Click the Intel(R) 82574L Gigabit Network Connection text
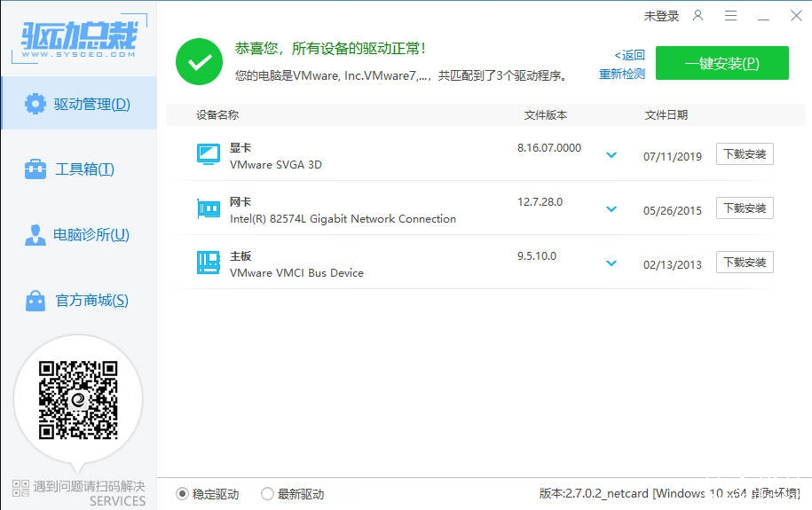812x510 pixels. [343, 219]
